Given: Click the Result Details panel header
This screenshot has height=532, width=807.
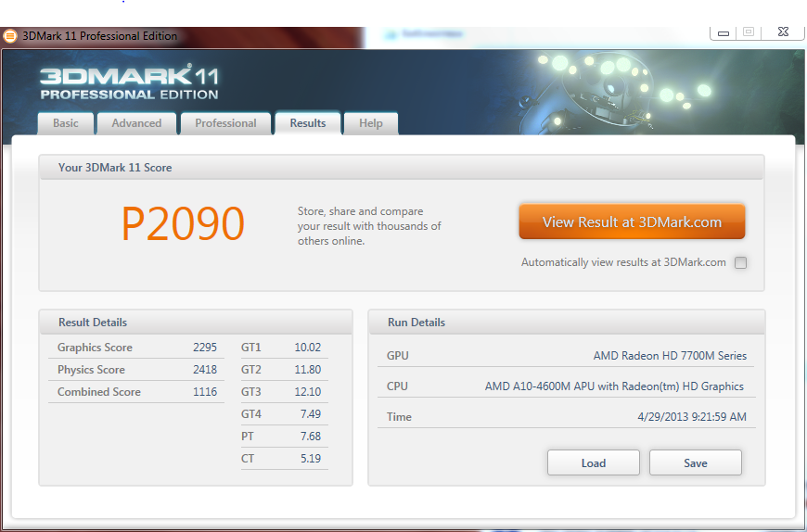Looking at the screenshot, I should (x=196, y=323).
